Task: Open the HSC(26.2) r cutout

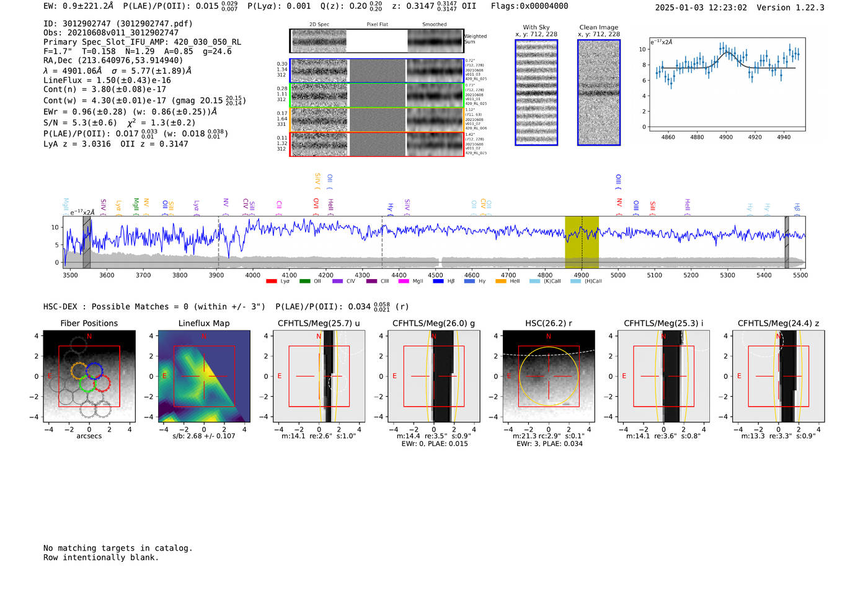Action: pos(549,376)
